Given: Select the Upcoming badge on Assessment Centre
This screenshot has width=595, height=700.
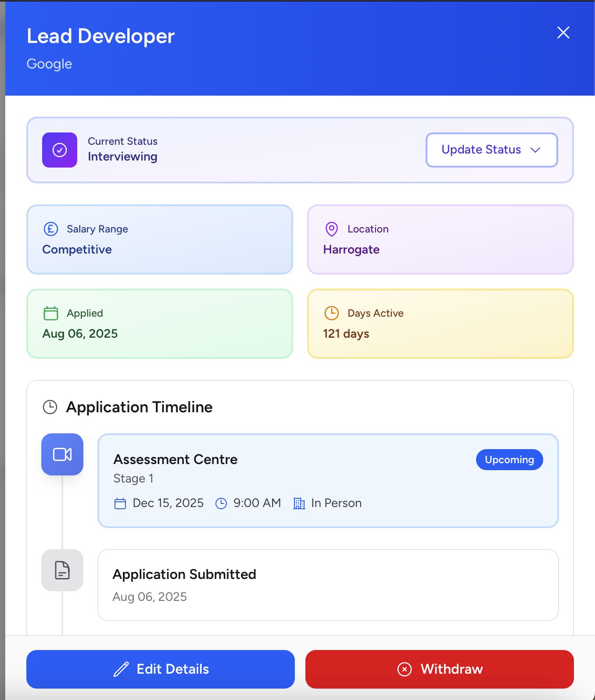Looking at the screenshot, I should [x=509, y=460].
